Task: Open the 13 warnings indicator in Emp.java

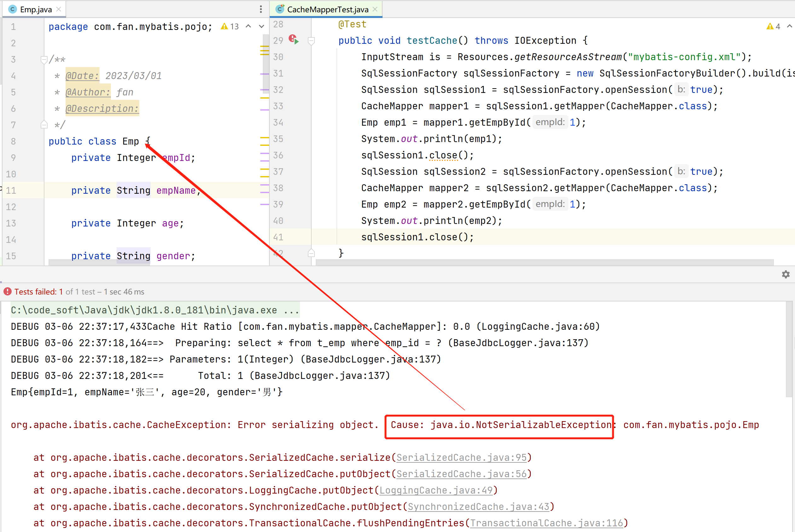Action: click(230, 26)
